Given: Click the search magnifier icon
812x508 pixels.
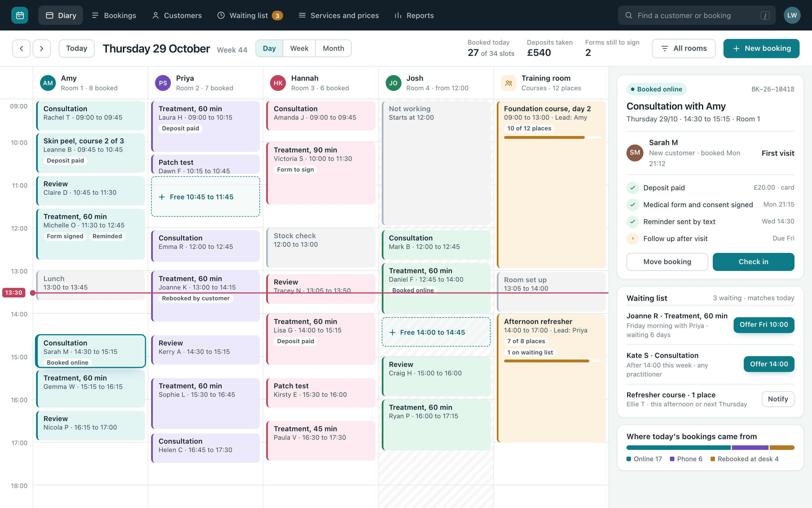Looking at the screenshot, I should (629, 16).
